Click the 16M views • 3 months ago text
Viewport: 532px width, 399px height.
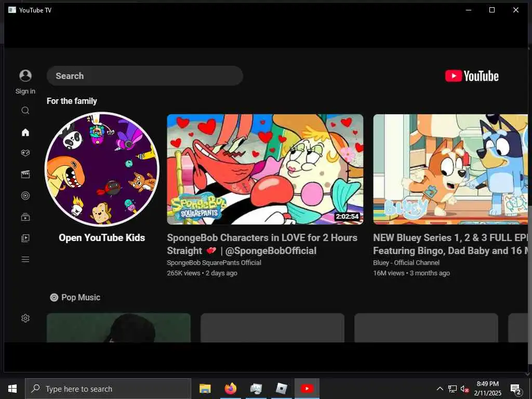tap(411, 273)
